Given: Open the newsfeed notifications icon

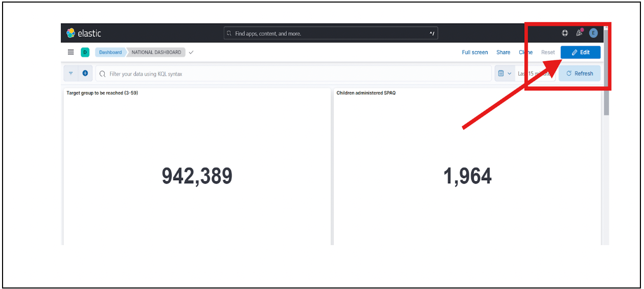Looking at the screenshot, I should [x=579, y=33].
